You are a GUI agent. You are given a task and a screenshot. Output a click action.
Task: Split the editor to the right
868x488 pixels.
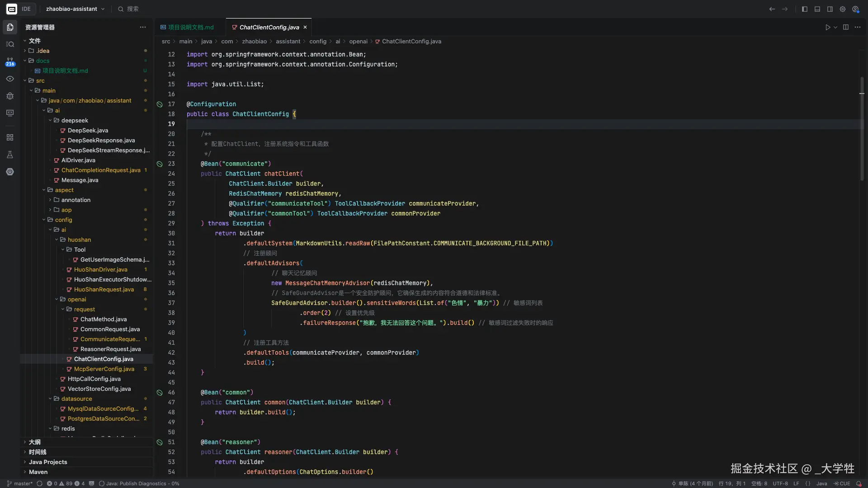(x=845, y=27)
